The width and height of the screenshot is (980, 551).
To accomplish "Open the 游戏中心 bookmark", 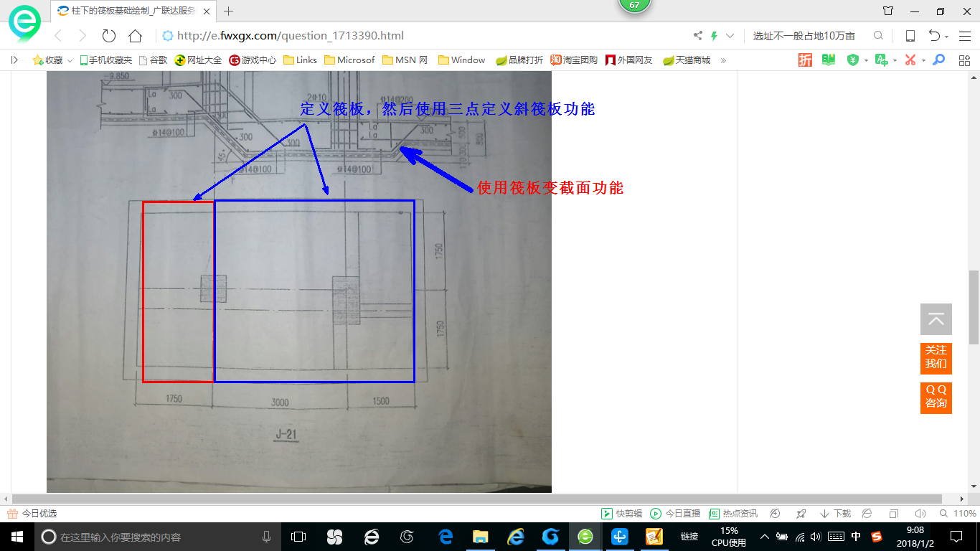I will pos(253,60).
